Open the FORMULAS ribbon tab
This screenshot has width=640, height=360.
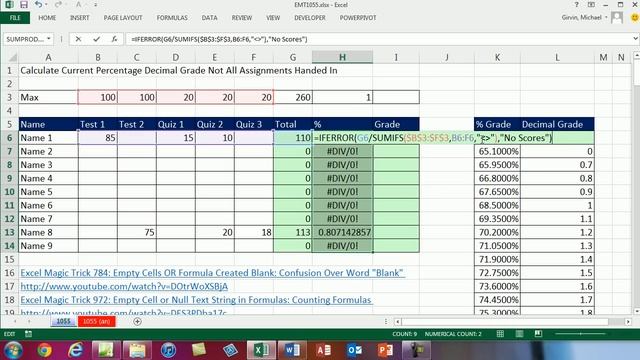click(172, 18)
